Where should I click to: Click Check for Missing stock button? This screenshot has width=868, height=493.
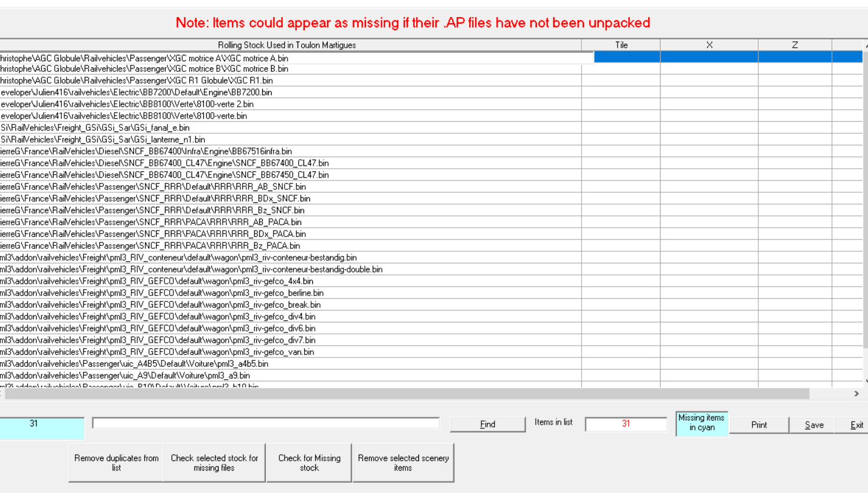coord(309,463)
